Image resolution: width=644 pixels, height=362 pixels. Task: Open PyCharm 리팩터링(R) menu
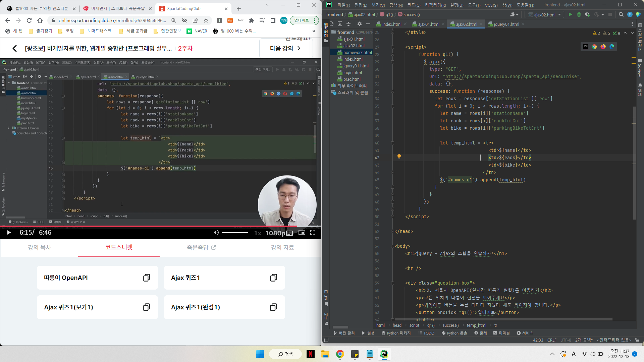(435, 5)
